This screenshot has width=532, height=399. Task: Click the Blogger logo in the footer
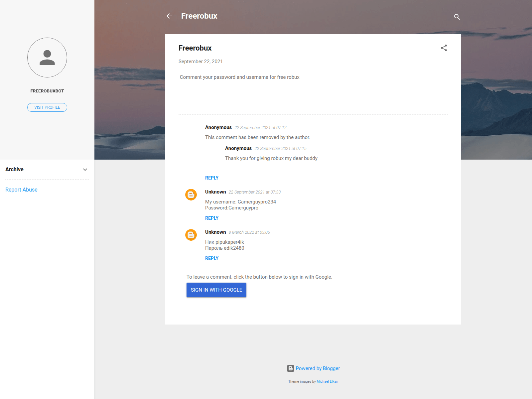pyautogui.click(x=291, y=368)
